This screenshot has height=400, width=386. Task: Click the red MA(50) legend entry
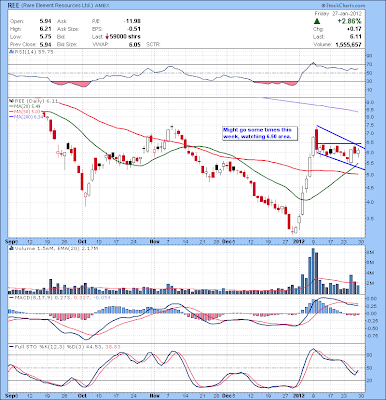[26, 111]
